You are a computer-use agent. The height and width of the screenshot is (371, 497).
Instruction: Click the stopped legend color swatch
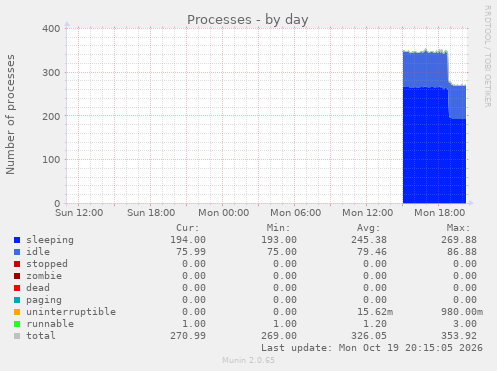(x=17, y=264)
